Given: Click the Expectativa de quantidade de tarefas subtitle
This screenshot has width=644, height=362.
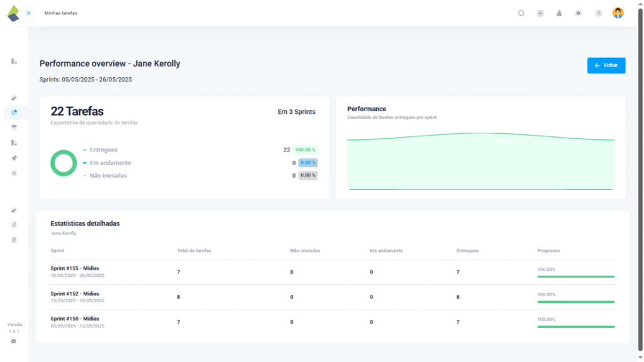Looking at the screenshot, I should [94, 123].
